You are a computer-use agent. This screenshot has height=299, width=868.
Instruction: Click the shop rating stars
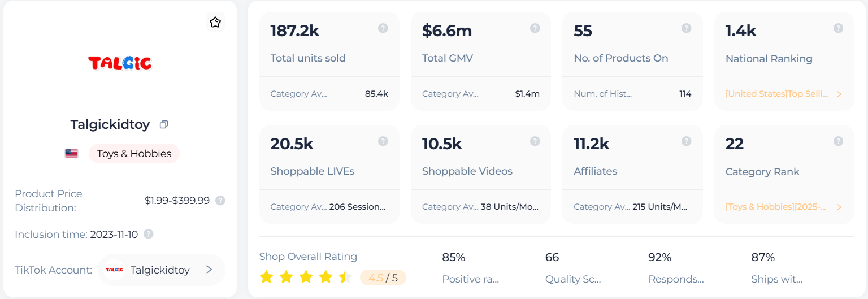(x=306, y=277)
